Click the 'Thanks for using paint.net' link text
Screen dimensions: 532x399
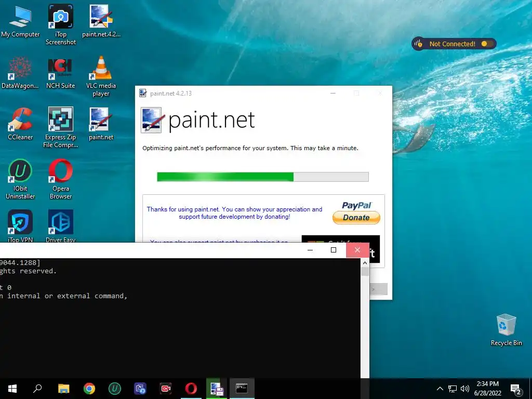click(x=234, y=213)
